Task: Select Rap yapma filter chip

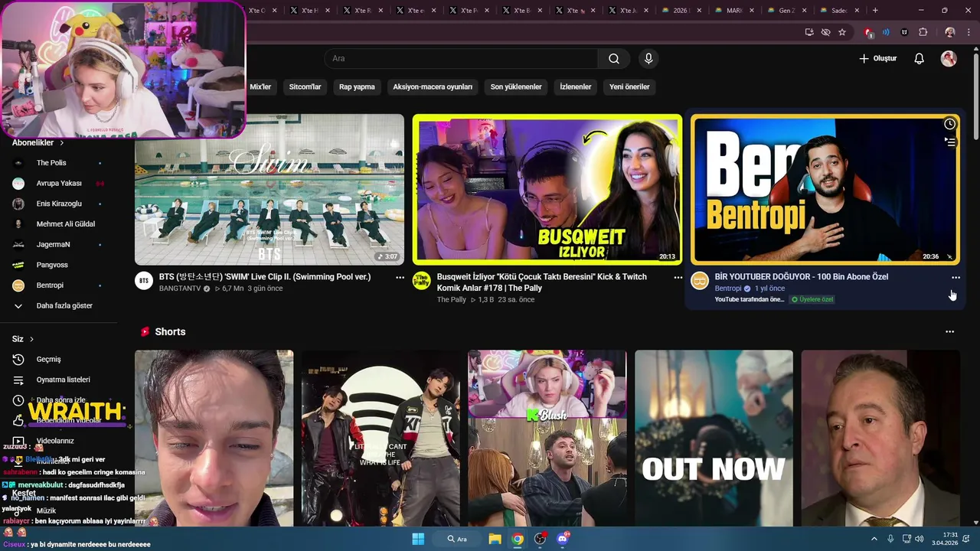Action: 357,87
